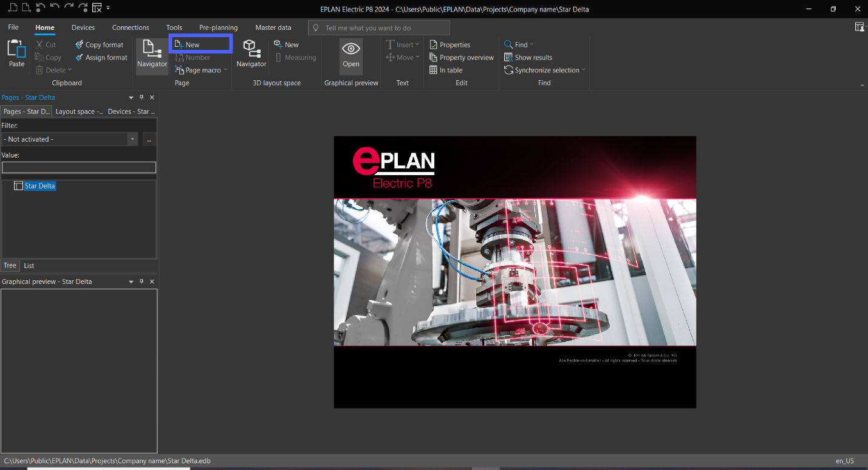The width and height of the screenshot is (868, 470).
Task: Click the workspace icon at ribbon top right
Action: point(859,27)
